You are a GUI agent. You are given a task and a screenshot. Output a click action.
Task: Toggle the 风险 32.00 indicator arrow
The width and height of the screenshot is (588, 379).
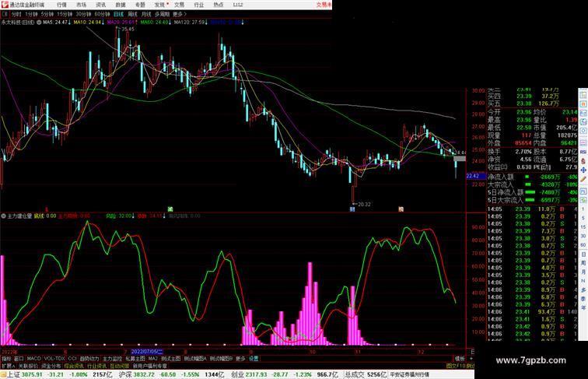tap(133, 216)
